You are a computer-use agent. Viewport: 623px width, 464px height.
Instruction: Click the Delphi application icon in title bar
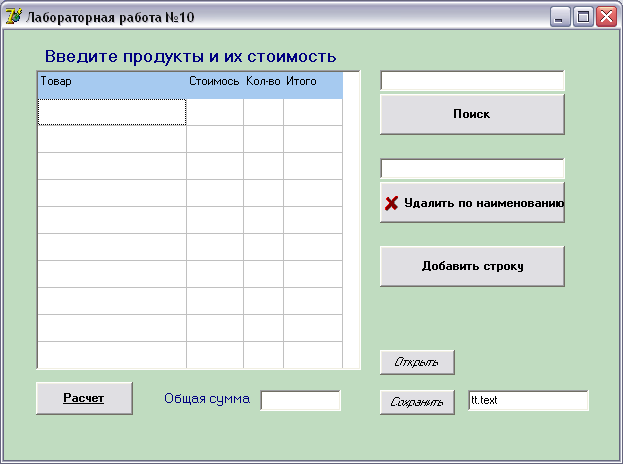14,17
